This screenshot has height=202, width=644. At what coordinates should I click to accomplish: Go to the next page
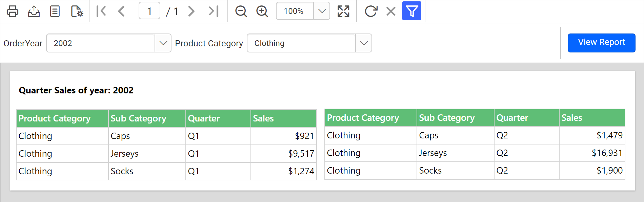pyautogui.click(x=192, y=11)
